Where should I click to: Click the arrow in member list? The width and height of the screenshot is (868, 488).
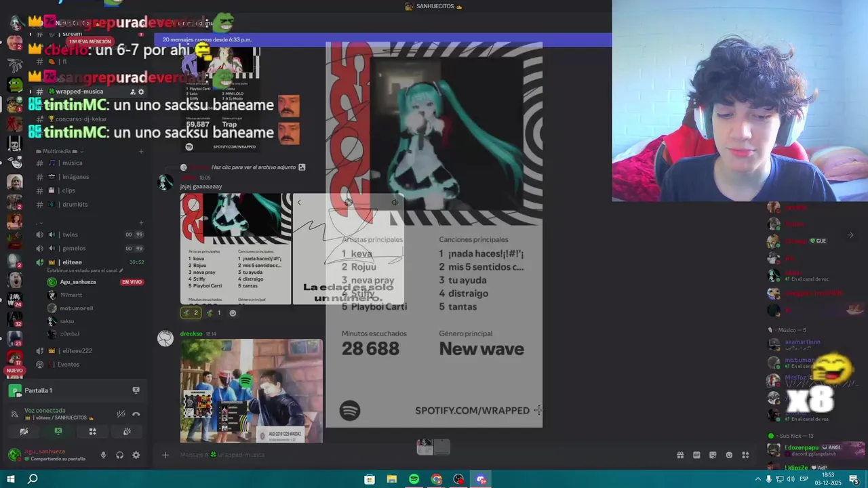[x=850, y=235]
